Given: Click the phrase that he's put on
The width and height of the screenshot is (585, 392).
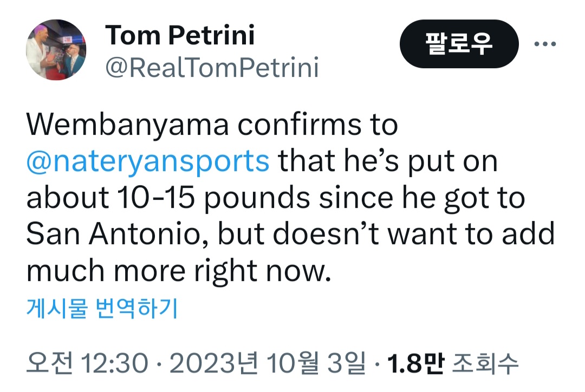Looking at the screenshot, I should pyautogui.click(x=387, y=162).
